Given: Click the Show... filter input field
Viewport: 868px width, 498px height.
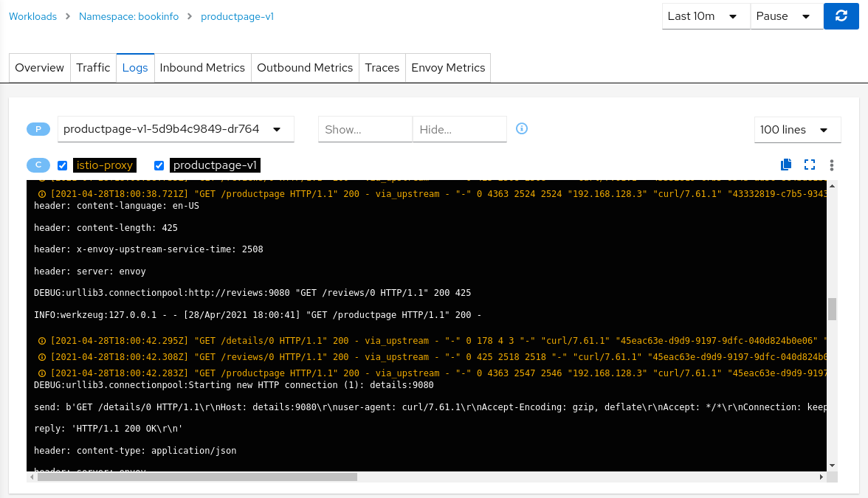Looking at the screenshot, I should pyautogui.click(x=365, y=129).
